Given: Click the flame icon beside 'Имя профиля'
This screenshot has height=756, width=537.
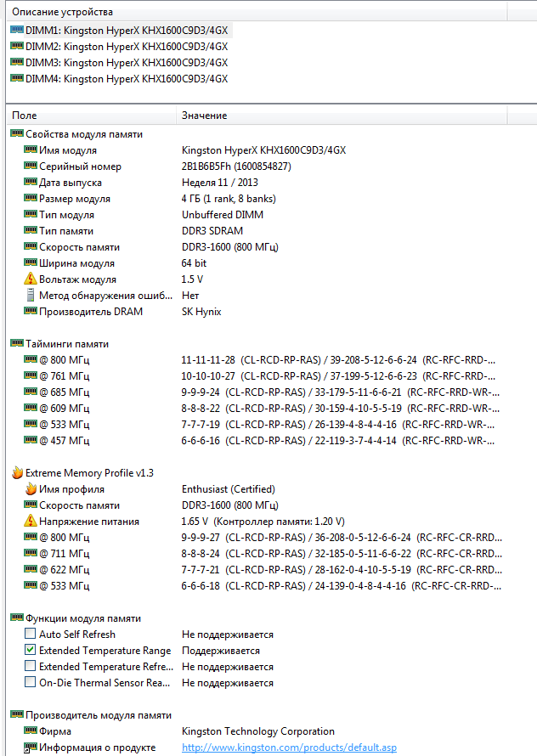Looking at the screenshot, I should pos(31,489).
